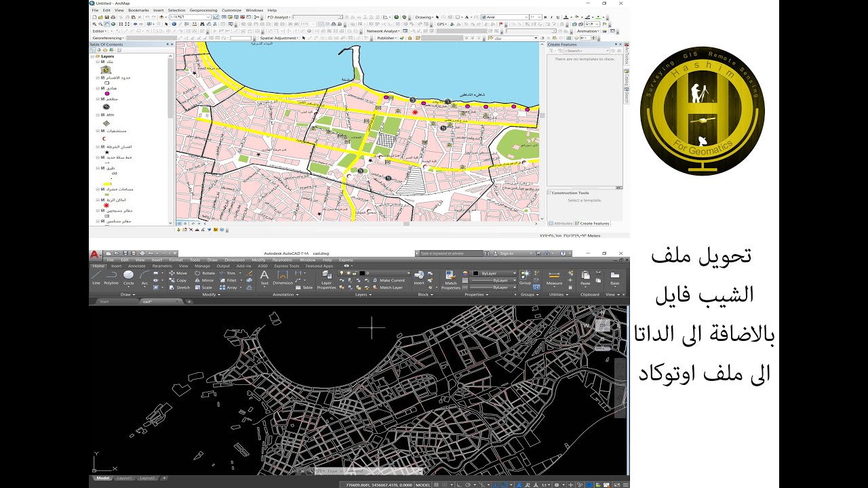Click the AutoCAD Group icon
Image resolution: width=868 pixels, height=488 pixels.
pyautogui.click(x=525, y=277)
